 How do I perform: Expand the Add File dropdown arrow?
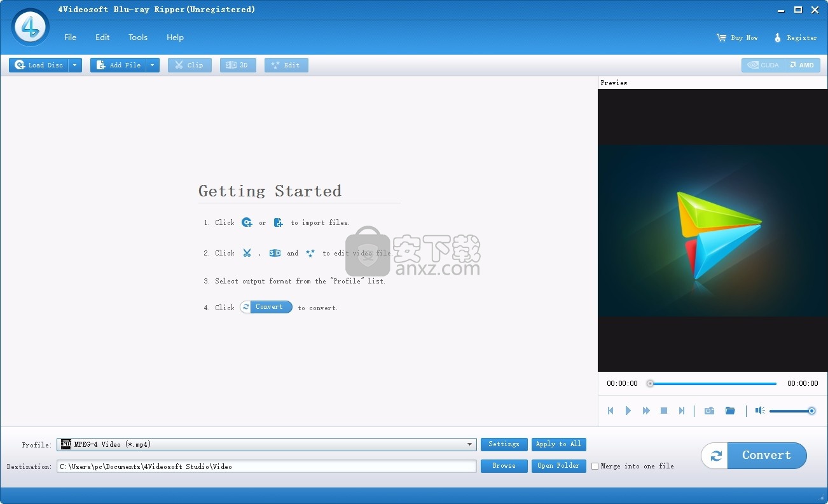click(x=153, y=65)
